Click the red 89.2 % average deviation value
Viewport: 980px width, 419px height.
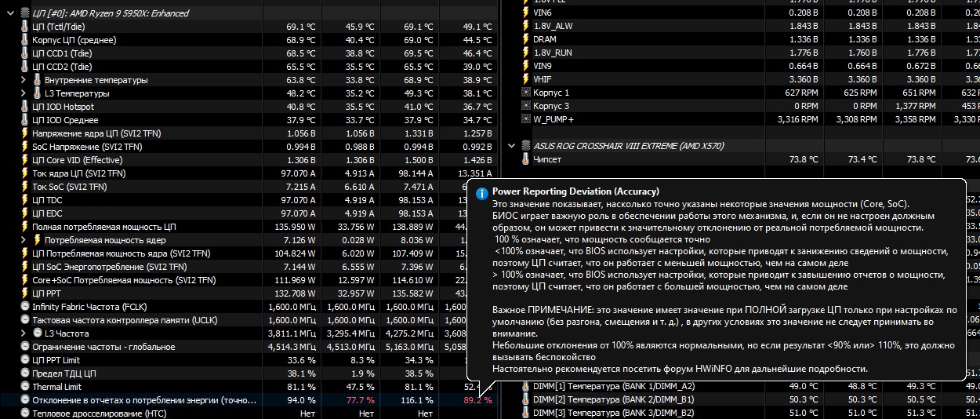478,400
